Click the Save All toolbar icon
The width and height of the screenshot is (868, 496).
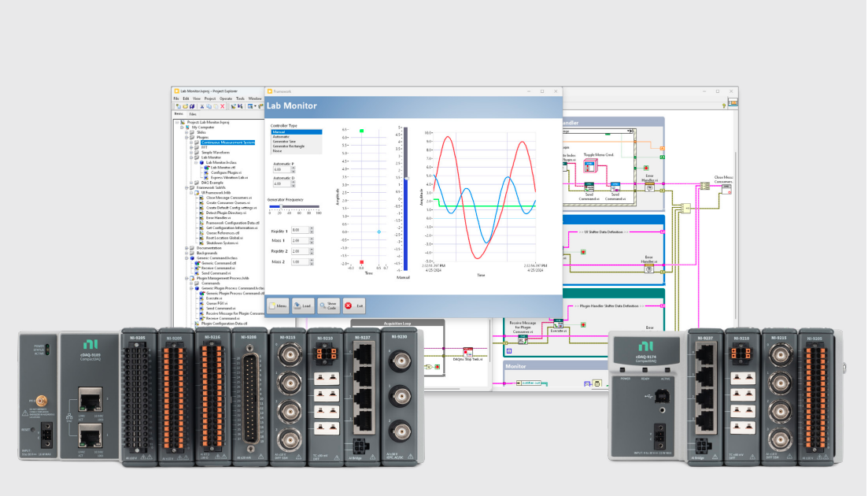tap(191, 106)
